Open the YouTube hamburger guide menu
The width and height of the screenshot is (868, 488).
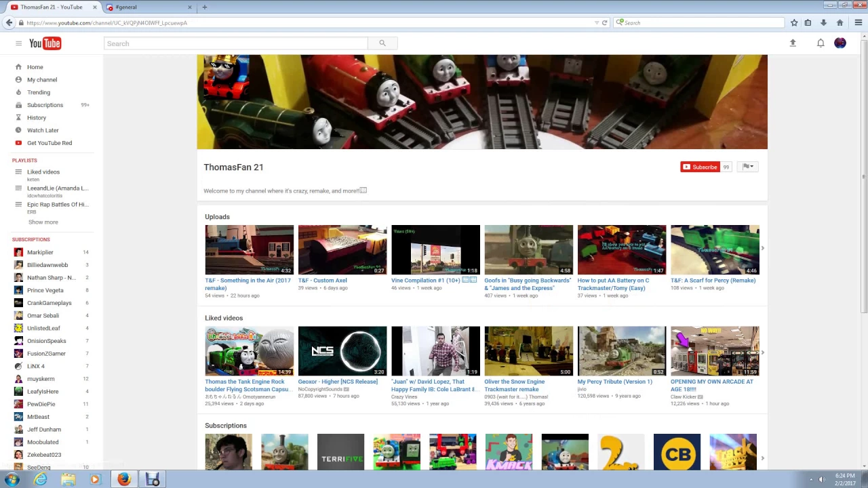coord(18,43)
